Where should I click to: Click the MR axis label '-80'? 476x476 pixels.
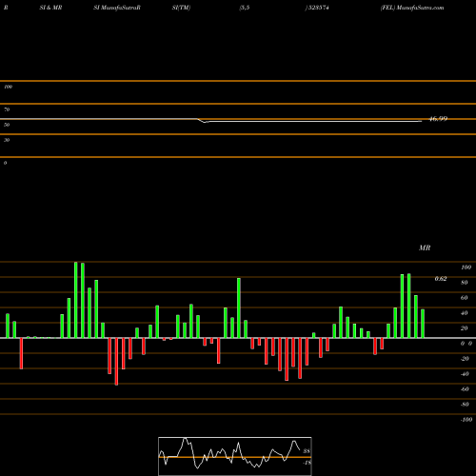[465, 405]
